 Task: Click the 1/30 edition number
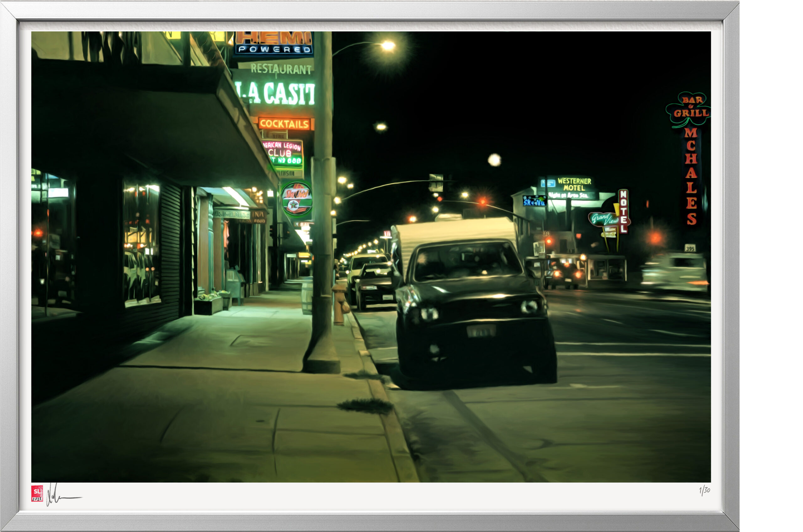(x=704, y=490)
